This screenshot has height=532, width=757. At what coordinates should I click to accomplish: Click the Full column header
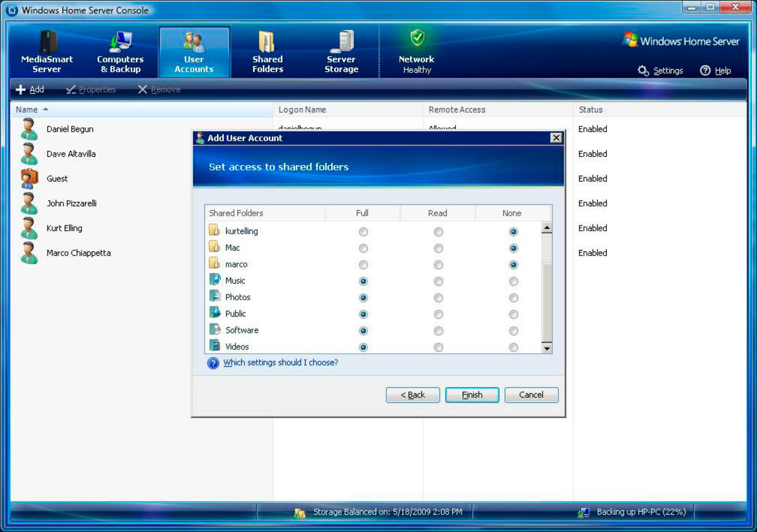[363, 213]
